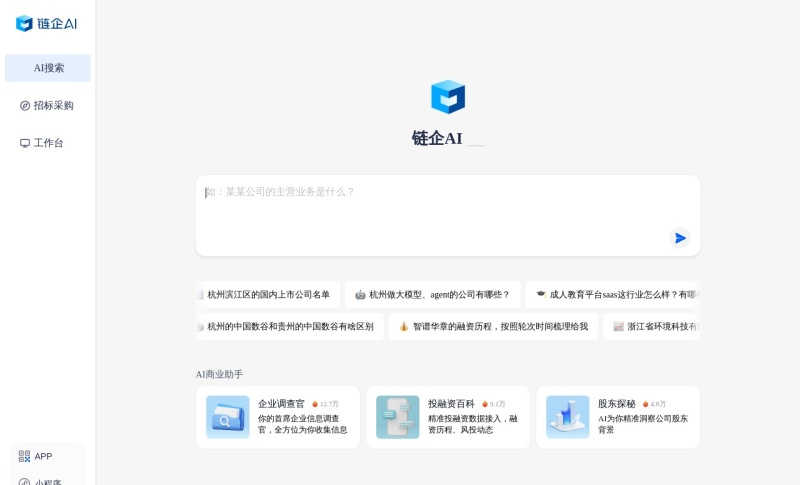Click graduation cap icon in saas suggestion
Screen dimensions: 800x485
[541, 294]
